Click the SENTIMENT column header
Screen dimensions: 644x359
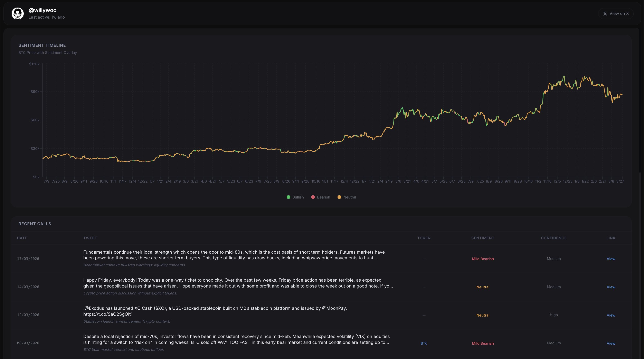point(483,238)
